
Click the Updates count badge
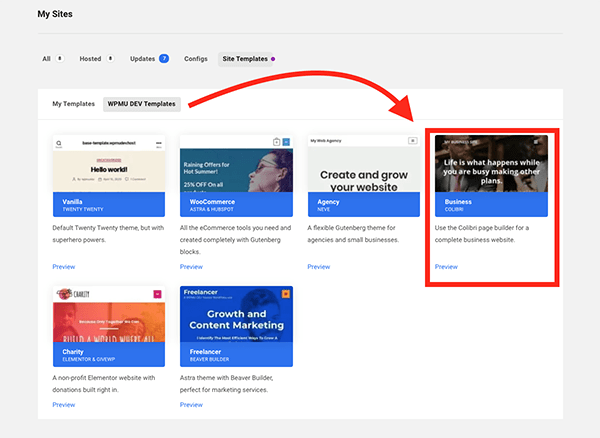coord(164,59)
